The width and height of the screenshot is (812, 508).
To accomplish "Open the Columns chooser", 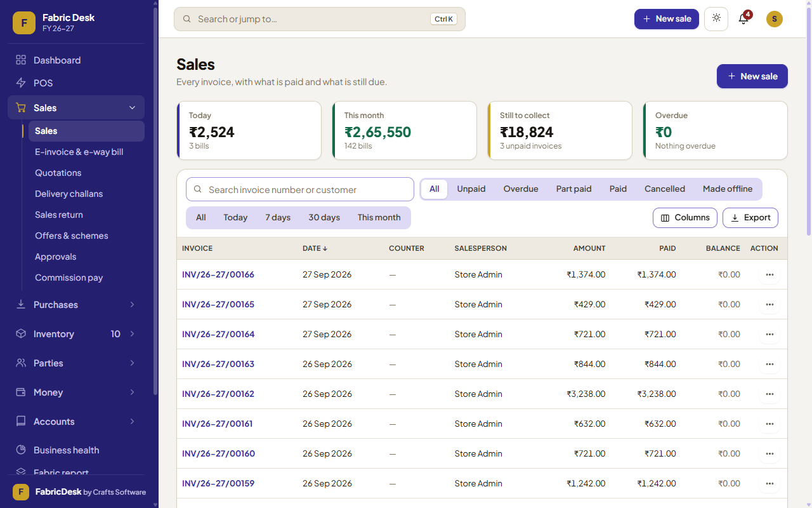I will coord(685,218).
